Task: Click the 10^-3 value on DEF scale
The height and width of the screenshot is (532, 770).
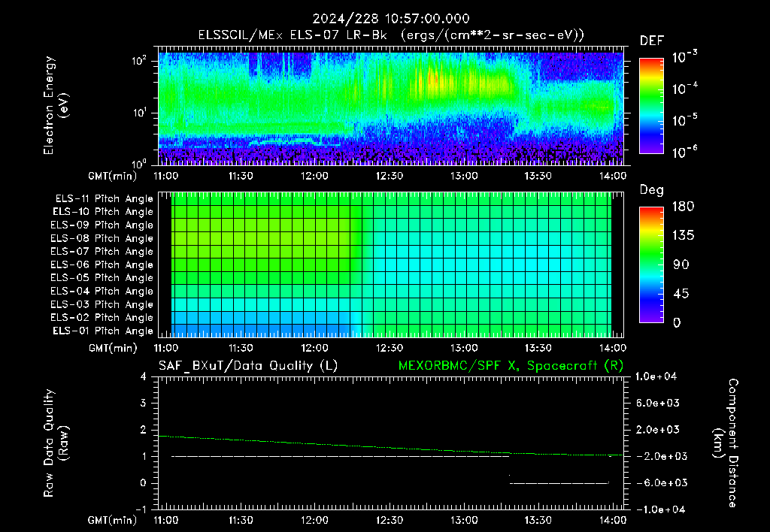Action: 684,56
